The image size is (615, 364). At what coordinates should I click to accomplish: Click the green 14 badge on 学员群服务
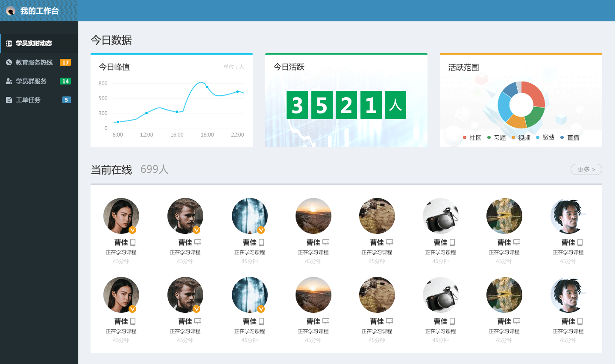[65, 81]
